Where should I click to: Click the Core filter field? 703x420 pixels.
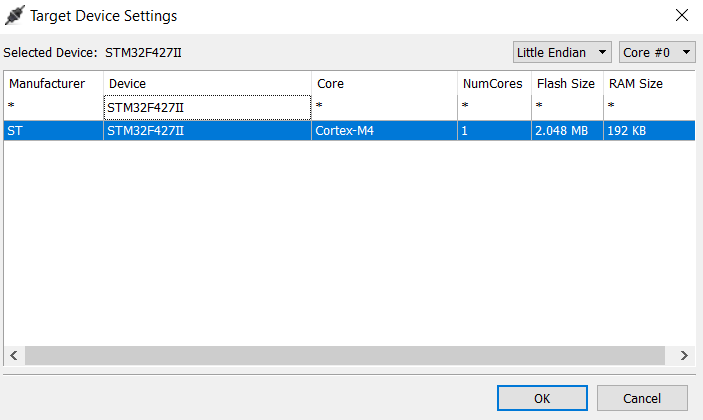384,107
